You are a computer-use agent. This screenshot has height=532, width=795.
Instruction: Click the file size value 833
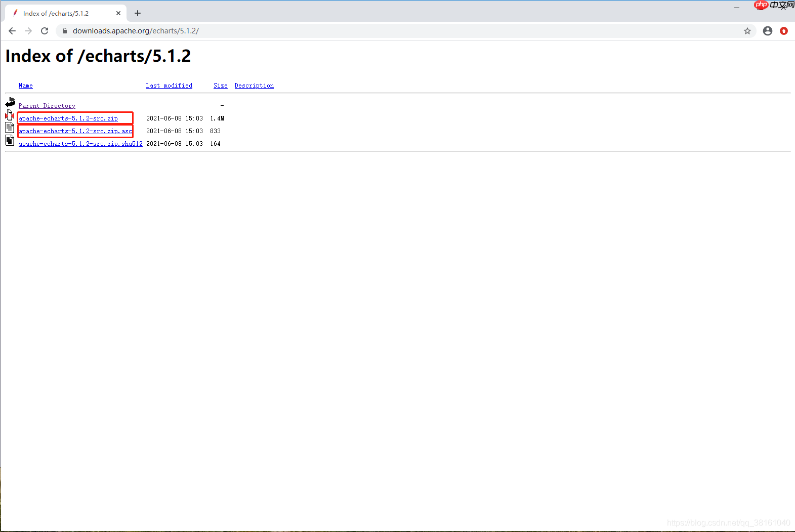(215, 131)
